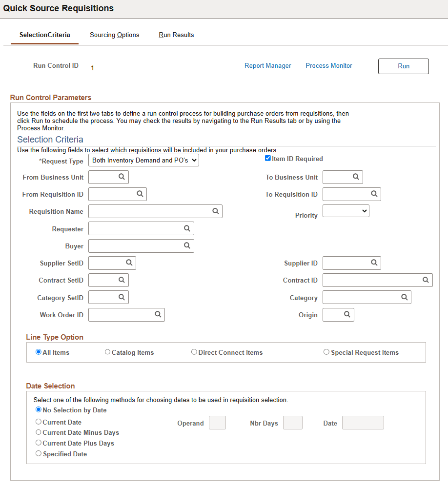Open the Request Type dropdown

click(x=143, y=160)
